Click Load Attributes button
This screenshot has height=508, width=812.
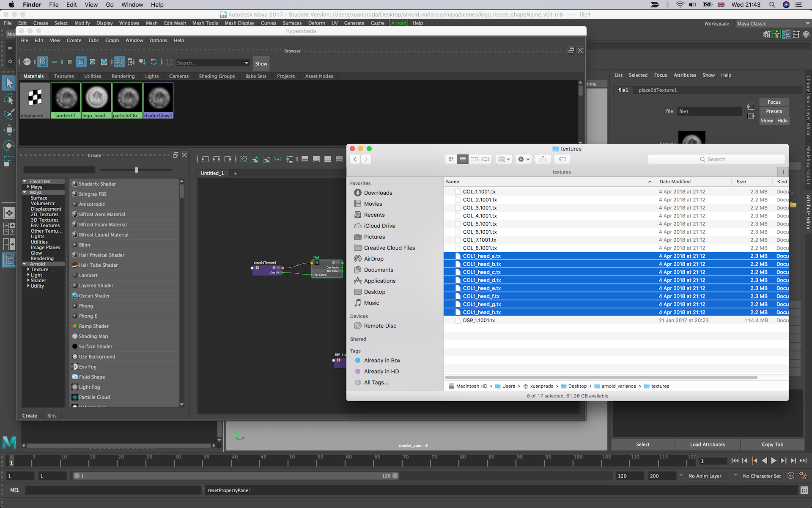[707, 444]
